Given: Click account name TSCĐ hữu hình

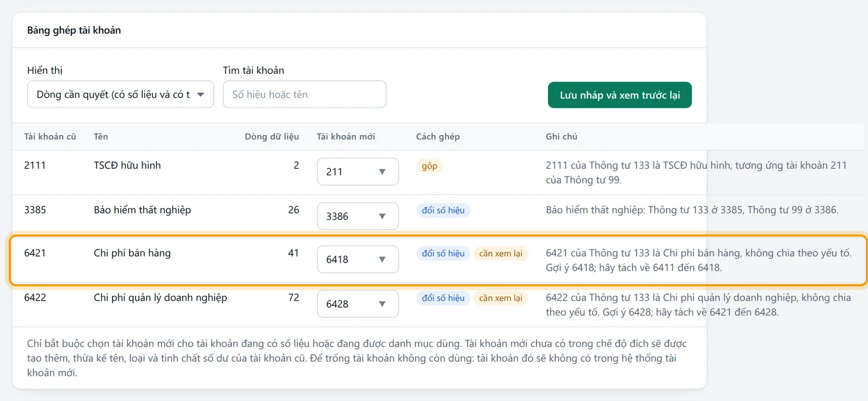Looking at the screenshot, I should click(x=127, y=166).
